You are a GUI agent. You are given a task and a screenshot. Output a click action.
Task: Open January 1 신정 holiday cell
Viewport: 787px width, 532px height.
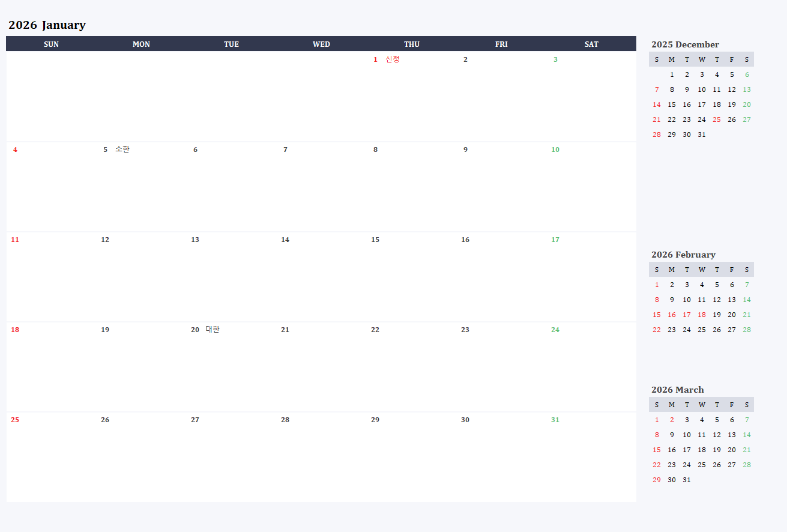411,97
